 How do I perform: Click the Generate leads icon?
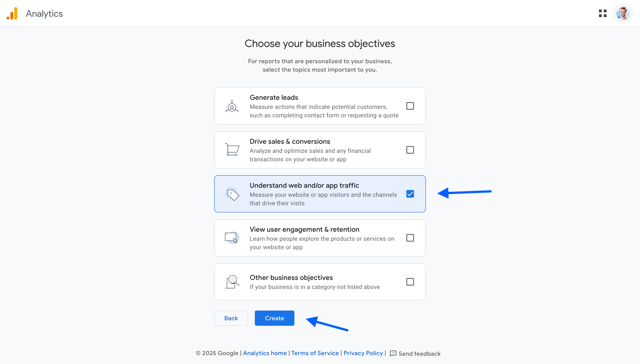point(232,106)
